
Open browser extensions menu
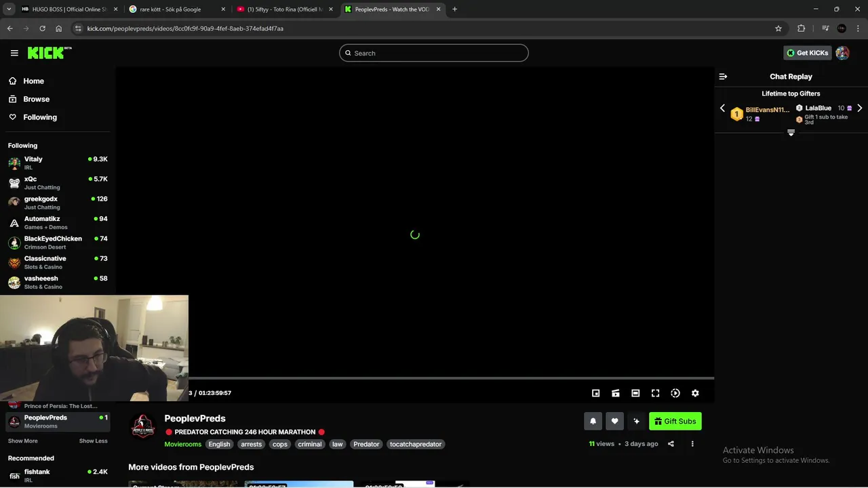(x=802, y=28)
